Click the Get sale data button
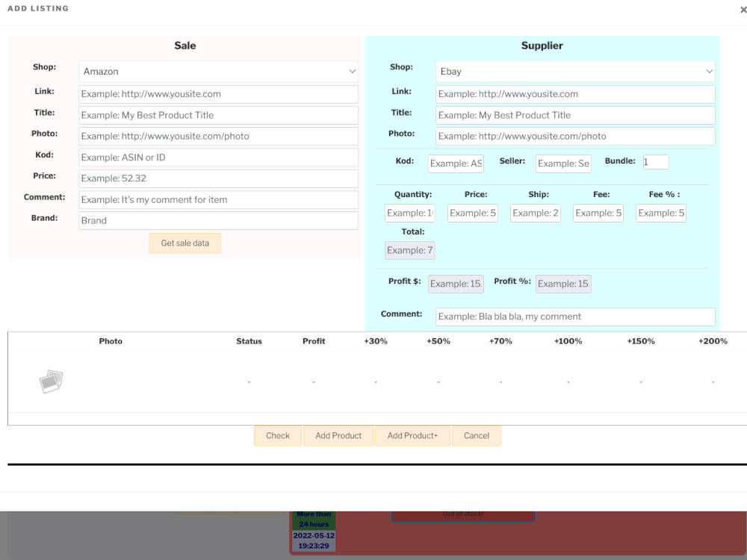 (185, 243)
